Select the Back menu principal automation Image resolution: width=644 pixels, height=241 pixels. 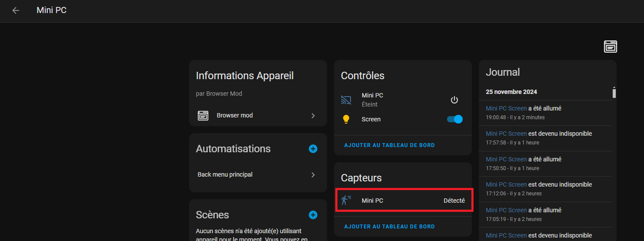(257, 175)
